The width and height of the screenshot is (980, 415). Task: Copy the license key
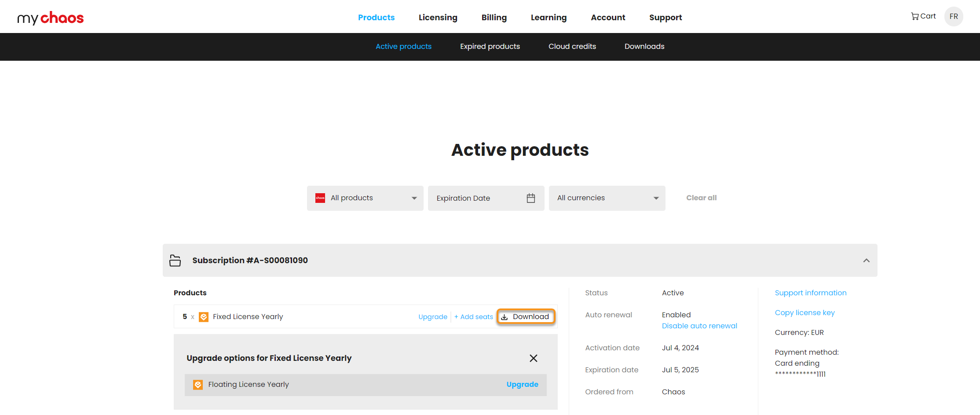click(x=804, y=313)
